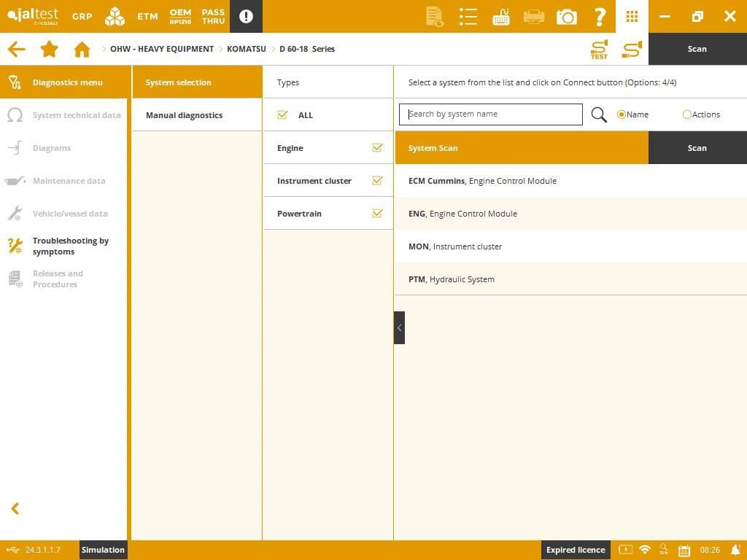Screen dimensions: 747x560
Task: Click the magnifying glass search icon
Action: (x=599, y=114)
